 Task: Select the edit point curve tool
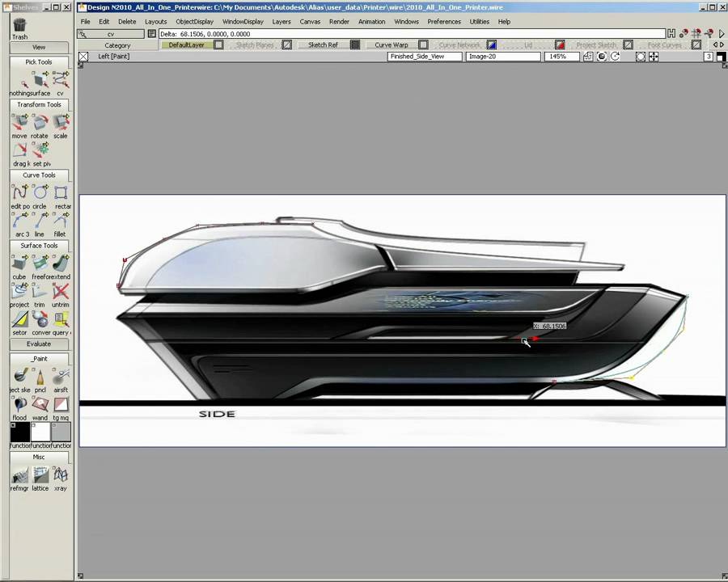[19, 192]
